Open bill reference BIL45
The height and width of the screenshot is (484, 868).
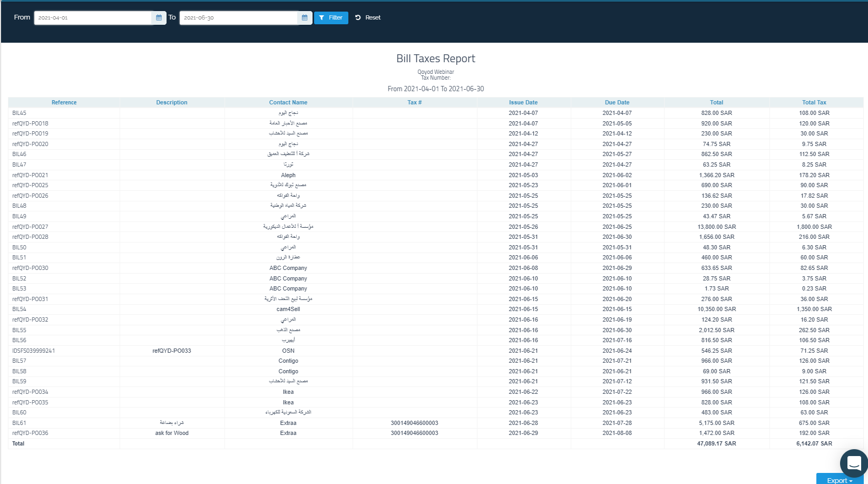click(19, 113)
